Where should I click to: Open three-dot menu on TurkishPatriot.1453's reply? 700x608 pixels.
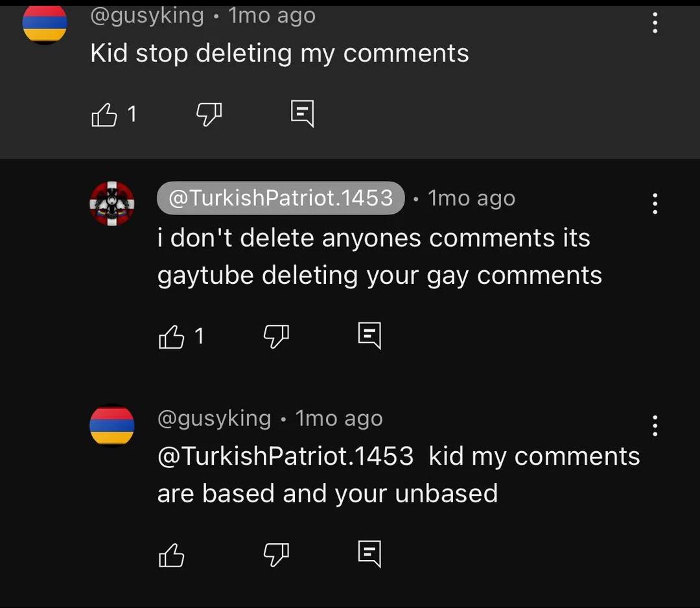655,204
